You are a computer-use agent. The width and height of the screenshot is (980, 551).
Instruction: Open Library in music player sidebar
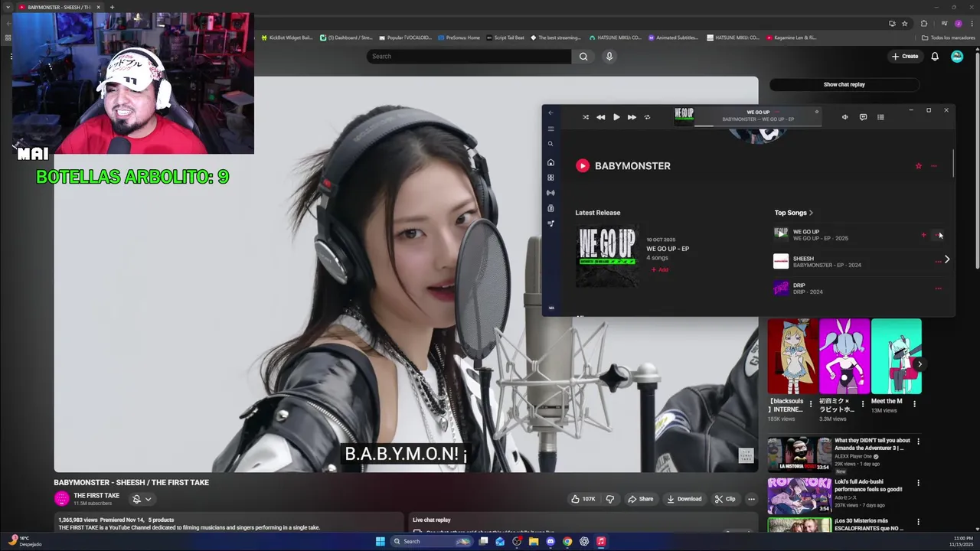(550, 208)
